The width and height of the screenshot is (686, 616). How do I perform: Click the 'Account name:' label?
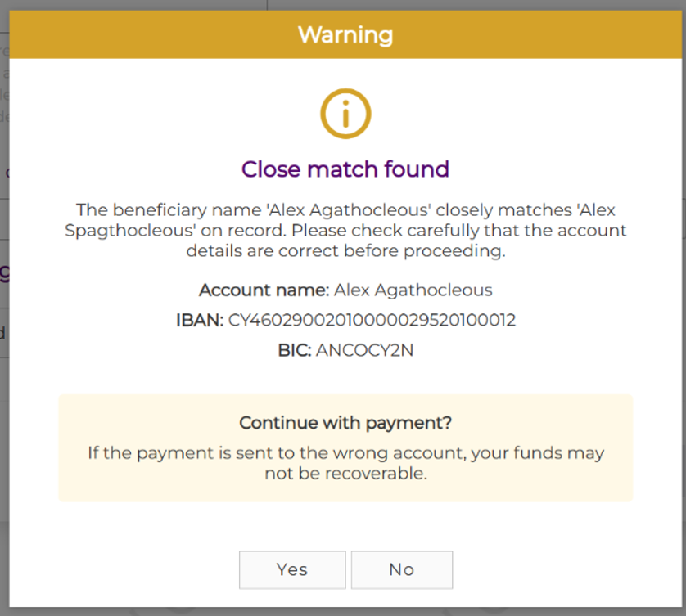(x=264, y=290)
